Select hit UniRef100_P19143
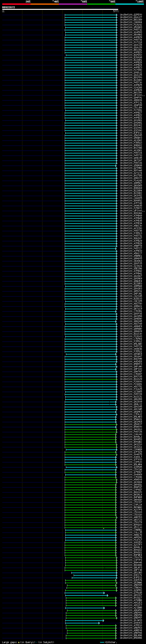 pos(131,336)
